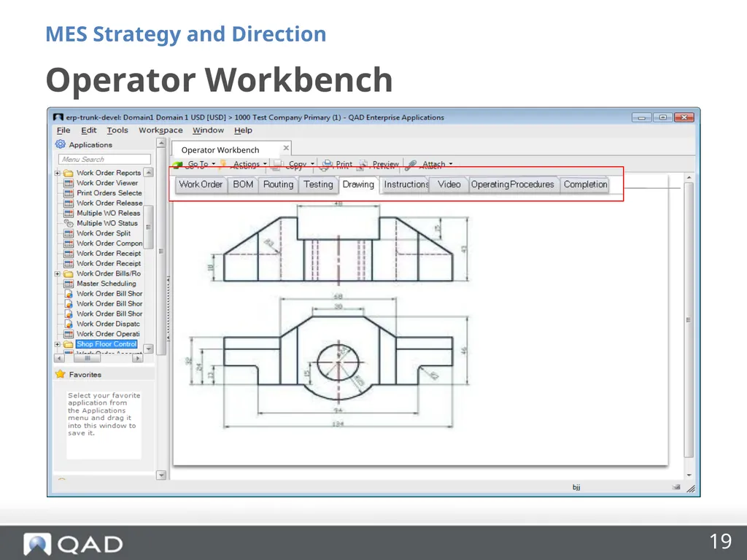Click the Master Scheduling item icon
747x560 pixels.
click(69, 284)
